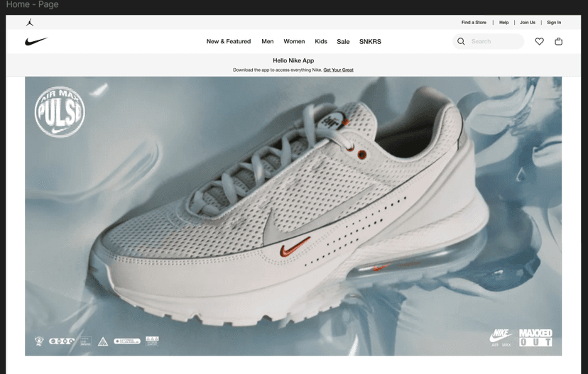This screenshot has width=588, height=374.
Task: Click the Help link
Action: point(503,23)
